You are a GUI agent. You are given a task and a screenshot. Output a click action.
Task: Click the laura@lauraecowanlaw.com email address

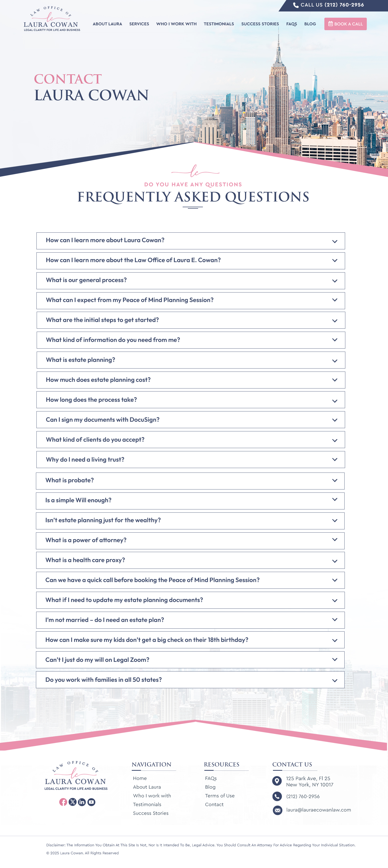318,810
